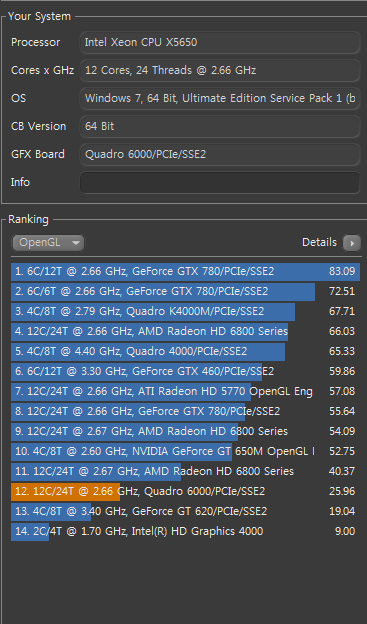This screenshot has width=367, height=624.
Task: Select ranking row 10 GeForce GT 650M
Action: click(x=185, y=451)
